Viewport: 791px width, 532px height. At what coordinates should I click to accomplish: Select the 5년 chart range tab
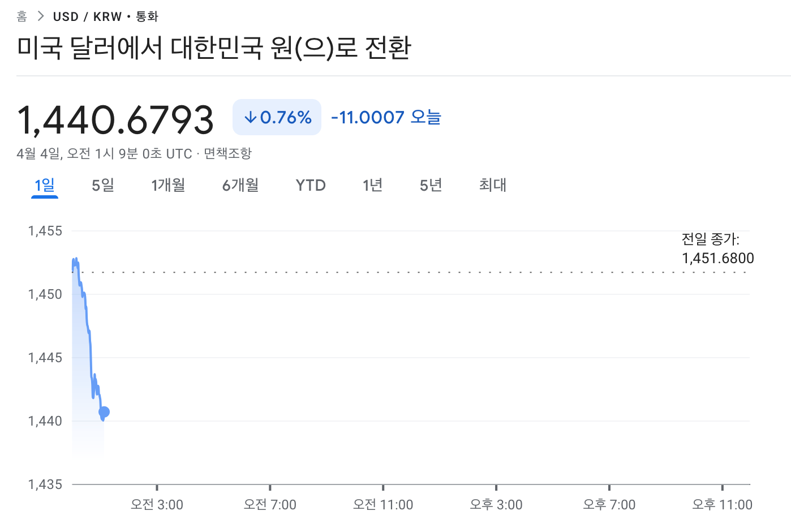[x=431, y=185]
